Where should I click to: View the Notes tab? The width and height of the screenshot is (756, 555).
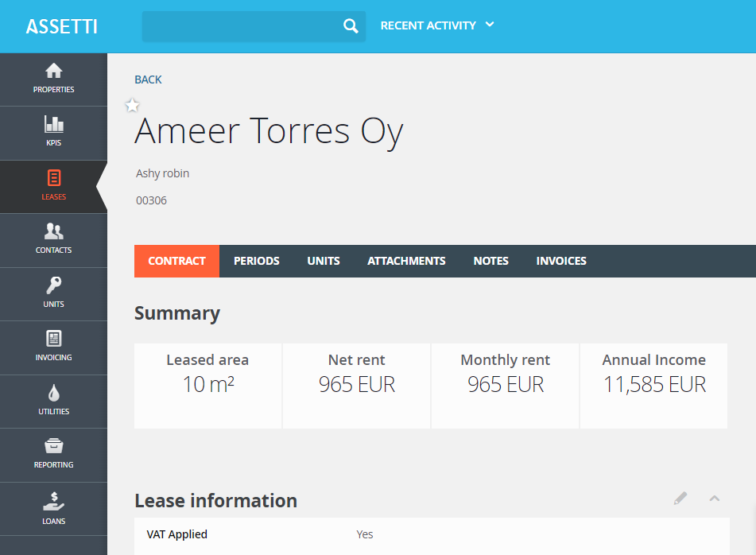click(490, 261)
